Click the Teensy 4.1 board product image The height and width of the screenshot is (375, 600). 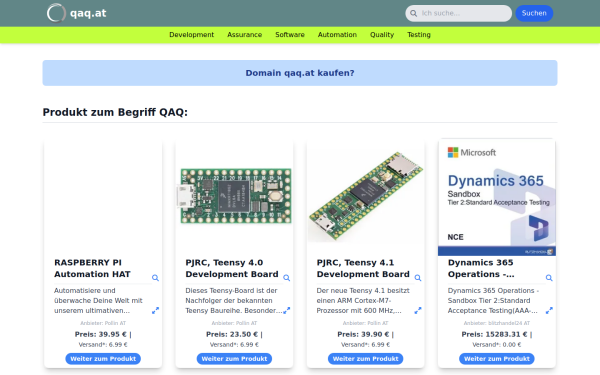pyautogui.click(x=366, y=197)
